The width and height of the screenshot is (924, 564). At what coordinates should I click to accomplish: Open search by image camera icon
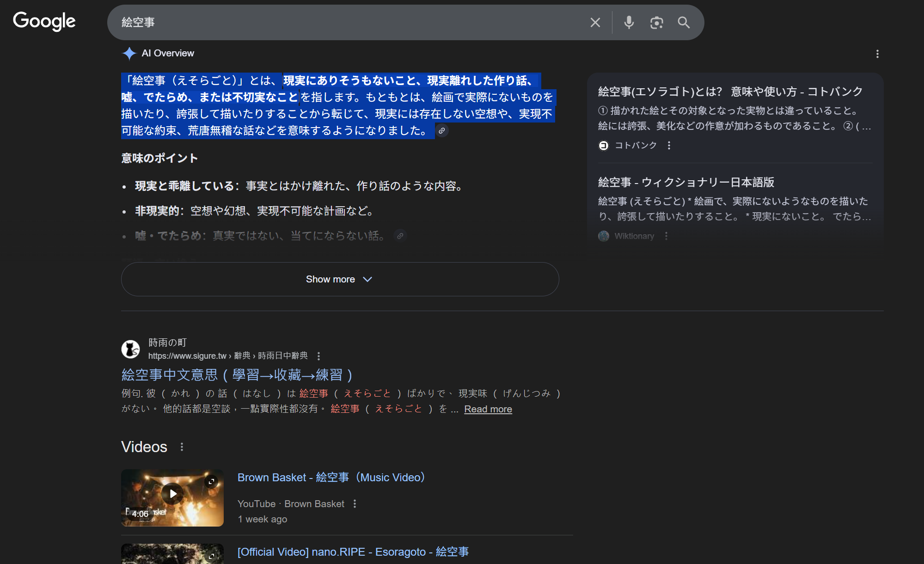(656, 22)
